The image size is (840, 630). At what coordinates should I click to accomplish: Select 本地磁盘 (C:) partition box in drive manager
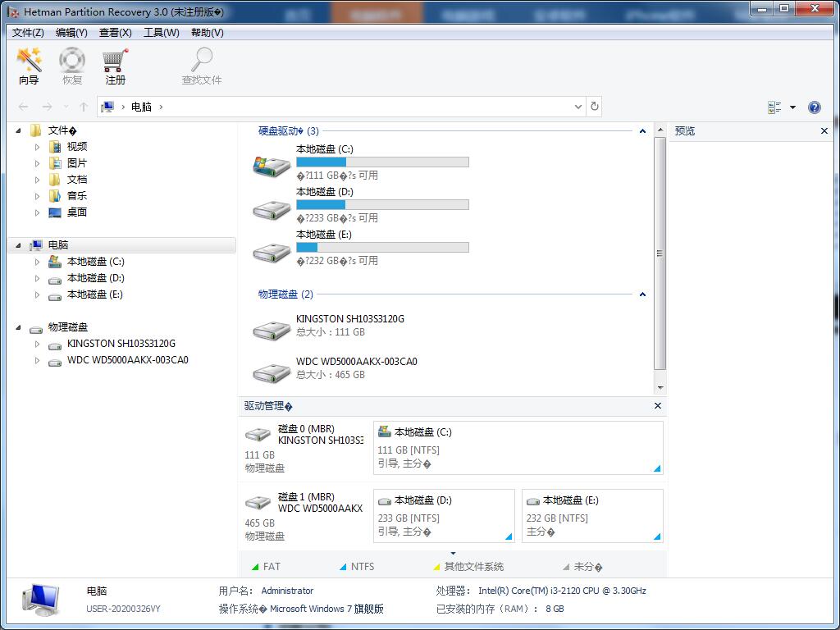point(518,448)
